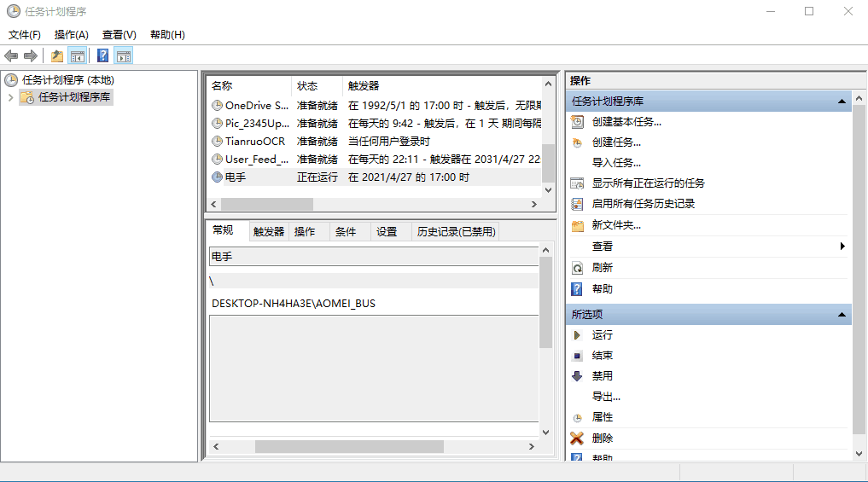Click 导入任务... in the actions pane
The image size is (868, 482).
(616, 163)
